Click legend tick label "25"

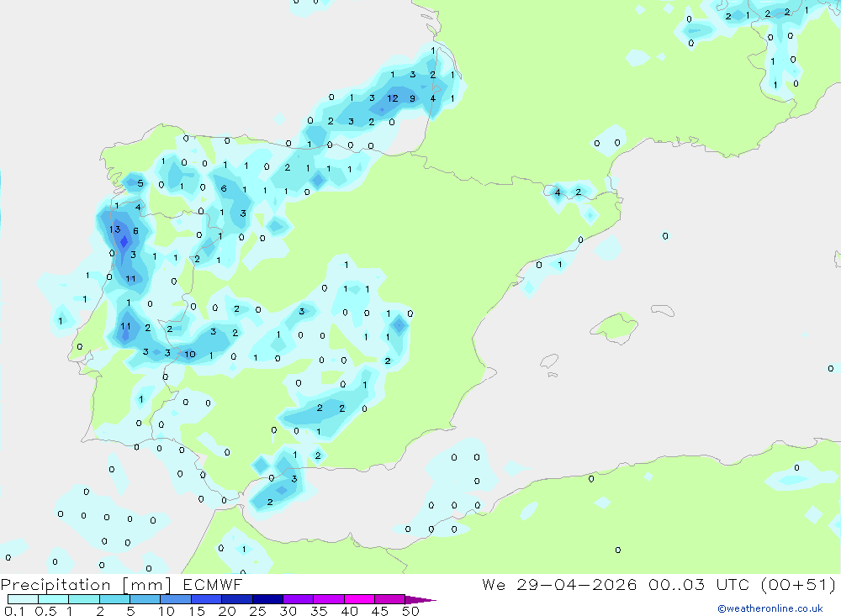[x=257, y=611]
